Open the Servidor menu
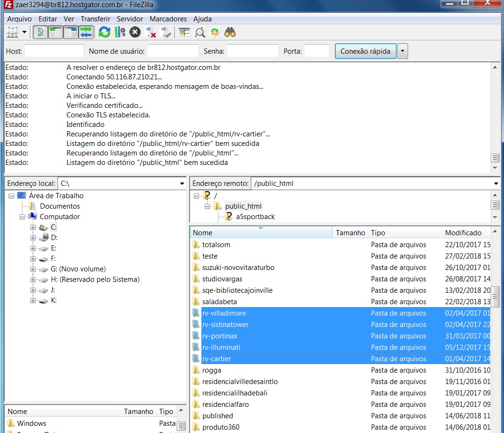504x433 pixels. point(130,19)
